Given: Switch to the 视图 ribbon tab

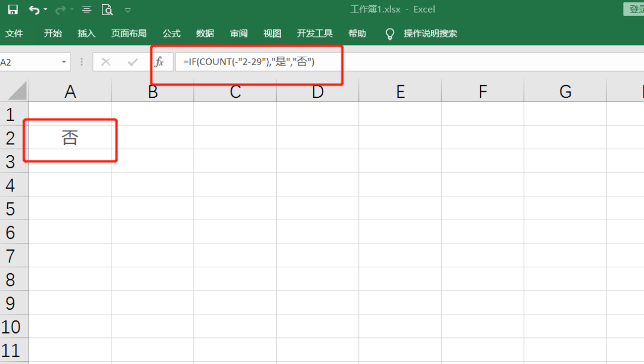Looking at the screenshot, I should click(x=272, y=33).
